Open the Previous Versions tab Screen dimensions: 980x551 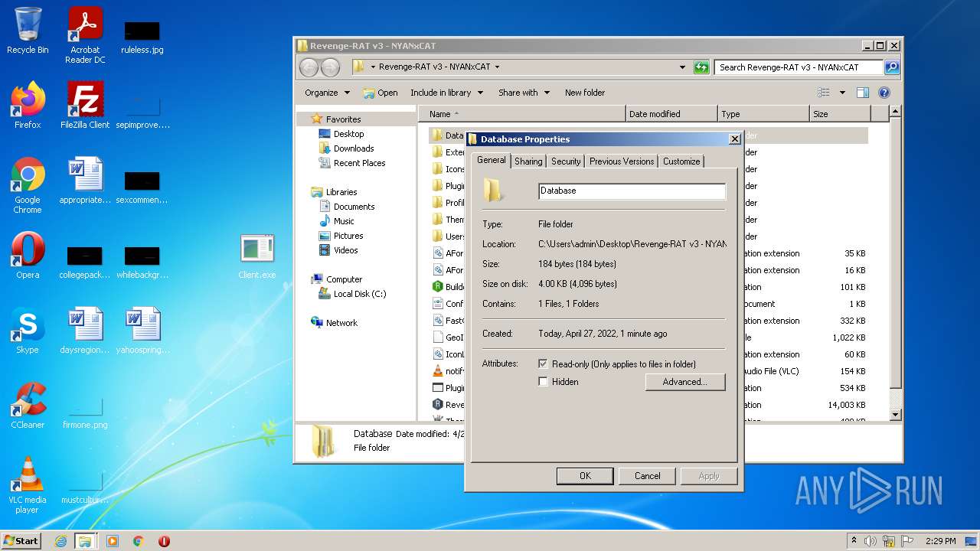click(x=621, y=161)
